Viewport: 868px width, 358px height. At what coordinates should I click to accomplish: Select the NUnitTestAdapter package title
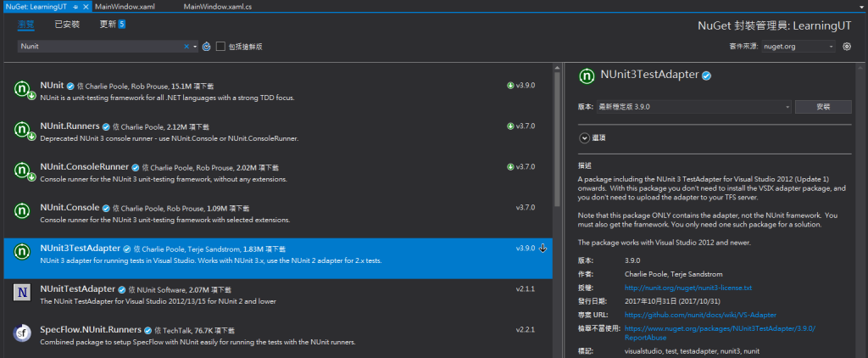(77, 289)
